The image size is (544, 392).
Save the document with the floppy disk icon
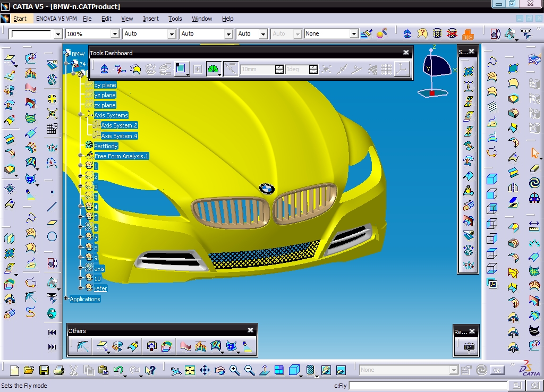[x=44, y=371]
